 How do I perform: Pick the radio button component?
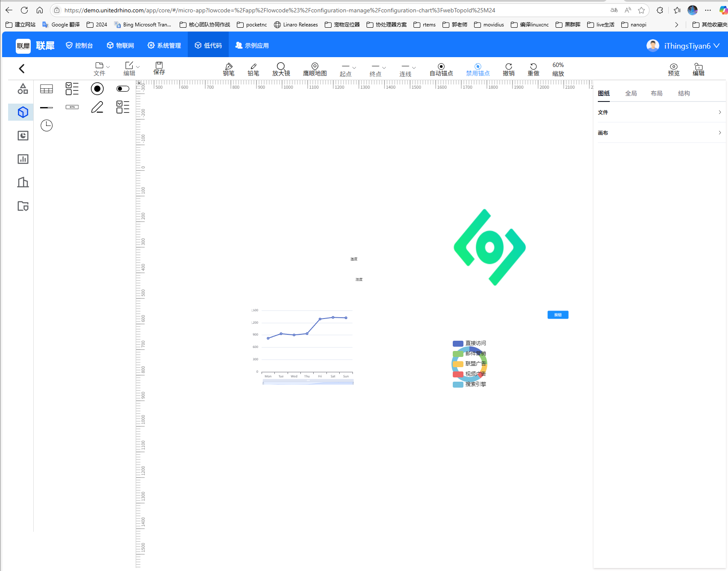[x=97, y=89]
